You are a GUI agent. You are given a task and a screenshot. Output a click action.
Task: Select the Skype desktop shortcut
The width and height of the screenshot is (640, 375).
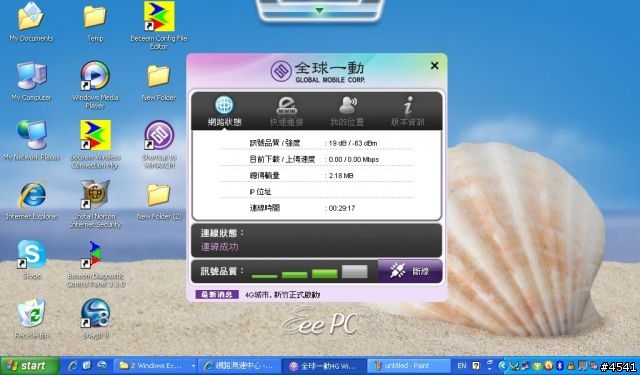pos(31,260)
